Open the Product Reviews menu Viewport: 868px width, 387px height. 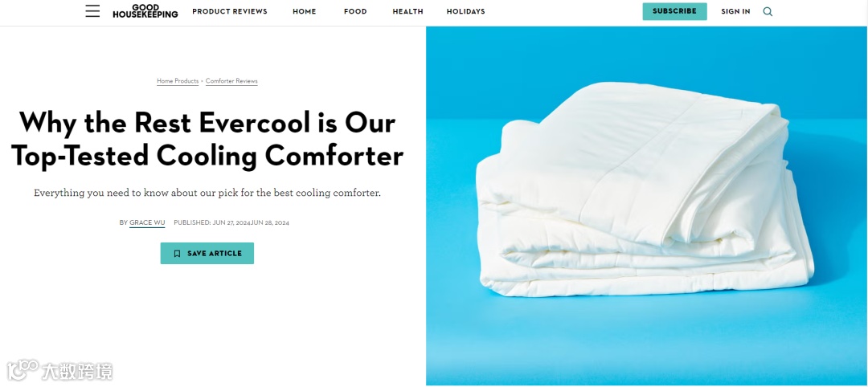(230, 11)
